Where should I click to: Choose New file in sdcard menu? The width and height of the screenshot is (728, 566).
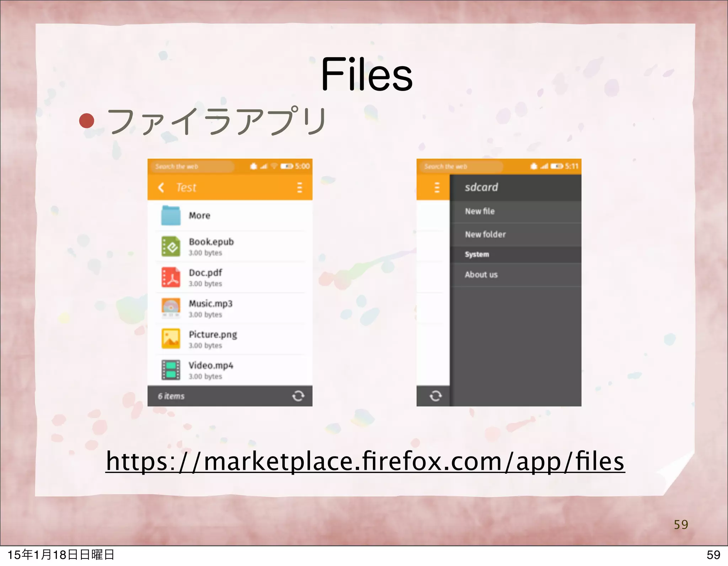[515, 211]
